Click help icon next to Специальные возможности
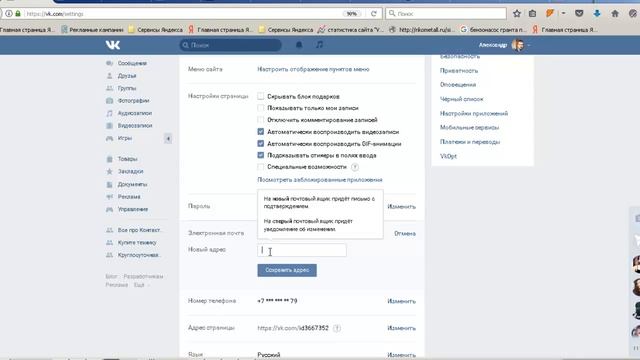 coord(355,167)
